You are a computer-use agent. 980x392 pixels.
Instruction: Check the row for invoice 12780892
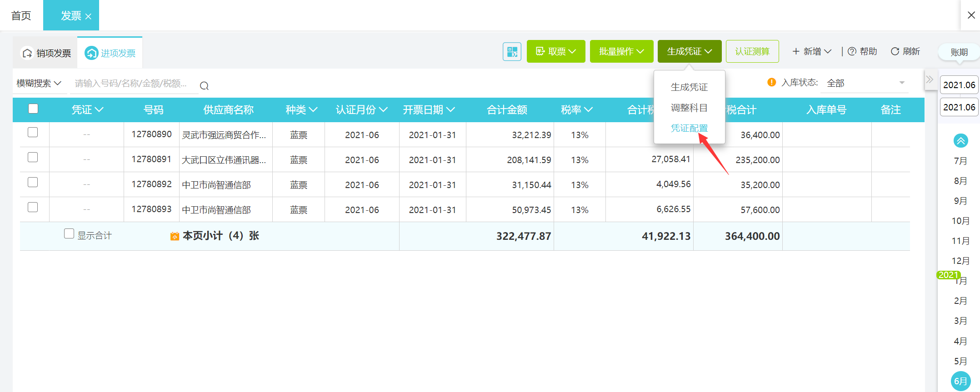tap(33, 182)
